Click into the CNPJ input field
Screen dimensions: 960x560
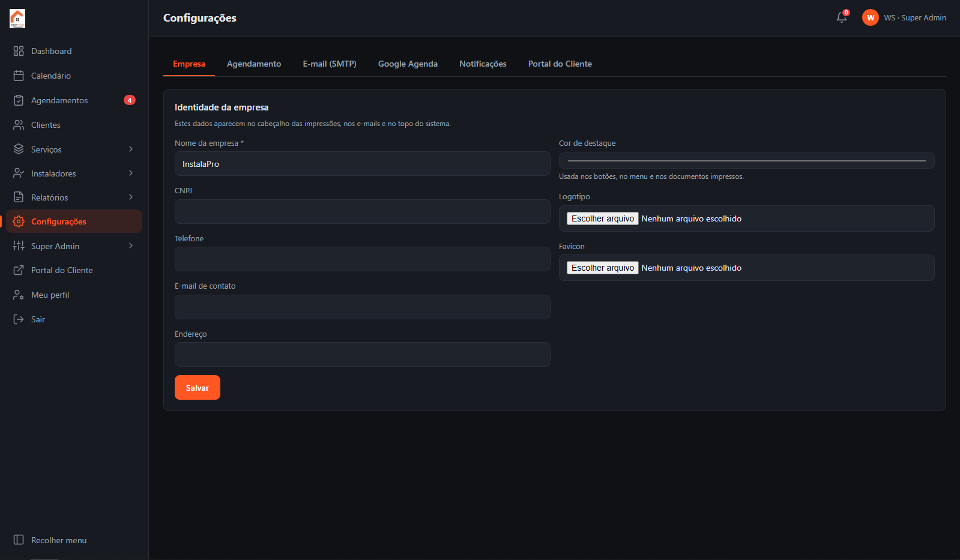363,211
